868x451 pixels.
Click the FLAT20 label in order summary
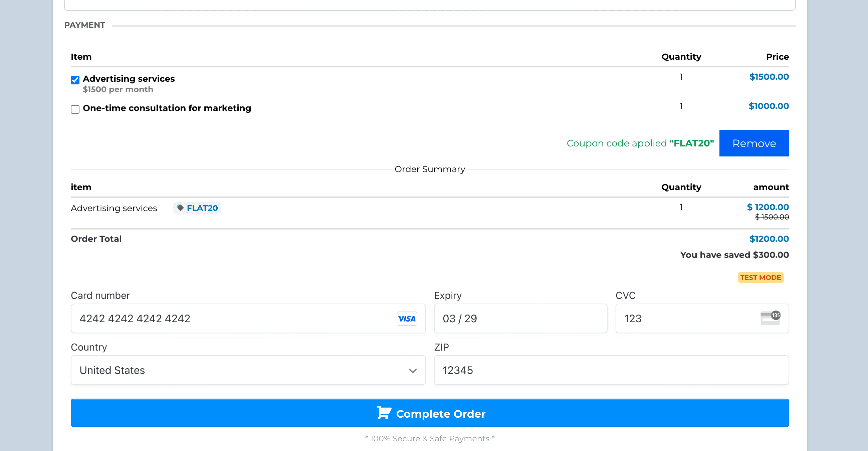tap(202, 208)
